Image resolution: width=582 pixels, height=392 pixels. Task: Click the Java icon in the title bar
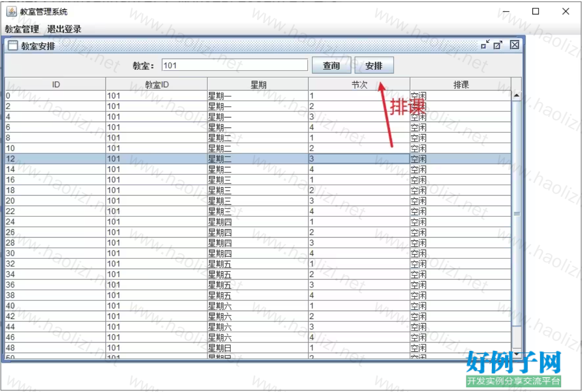pyautogui.click(x=11, y=12)
